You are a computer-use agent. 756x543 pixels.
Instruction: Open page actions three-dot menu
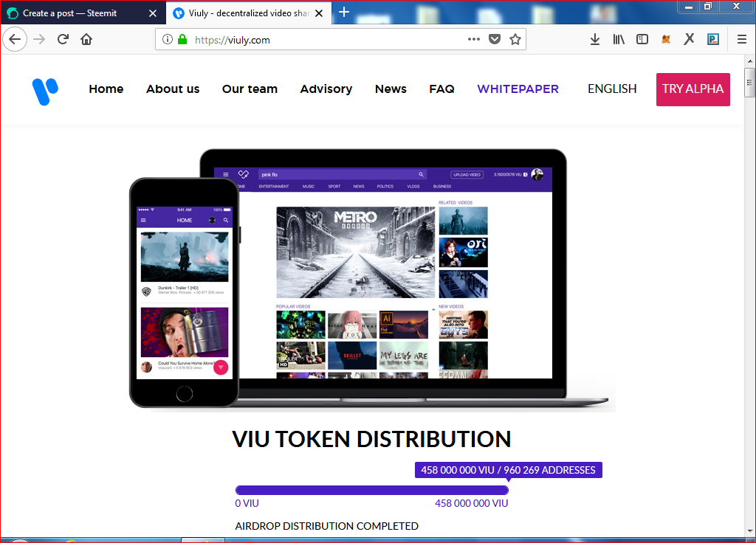[474, 40]
